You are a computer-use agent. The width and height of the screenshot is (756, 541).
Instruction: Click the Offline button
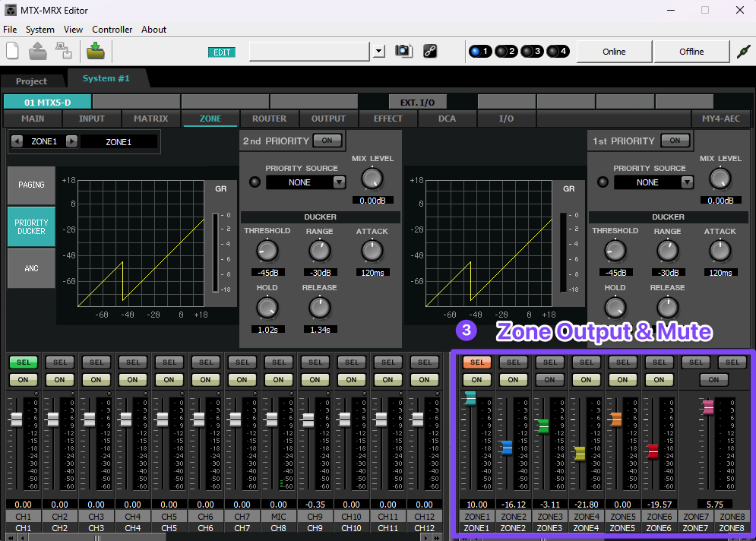pyautogui.click(x=691, y=52)
